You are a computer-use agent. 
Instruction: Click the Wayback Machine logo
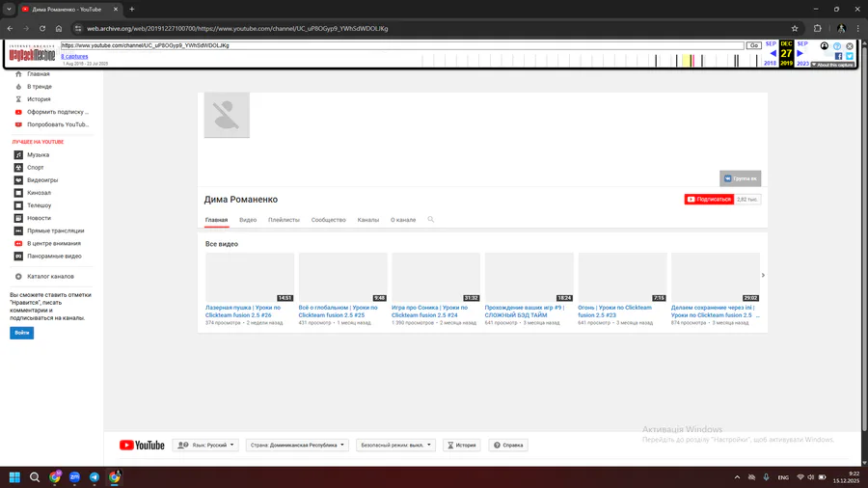click(32, 54)
